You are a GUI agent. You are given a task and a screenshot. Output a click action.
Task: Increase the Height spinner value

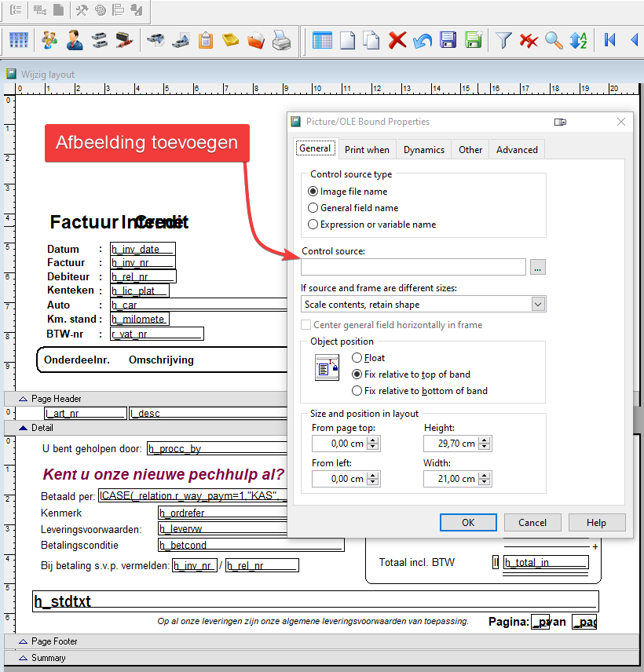485,440
